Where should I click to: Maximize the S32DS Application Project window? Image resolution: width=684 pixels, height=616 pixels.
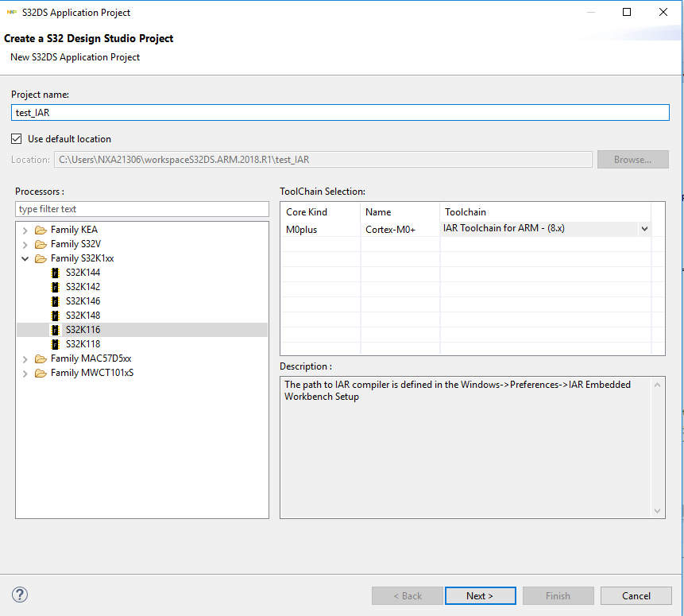627,12
